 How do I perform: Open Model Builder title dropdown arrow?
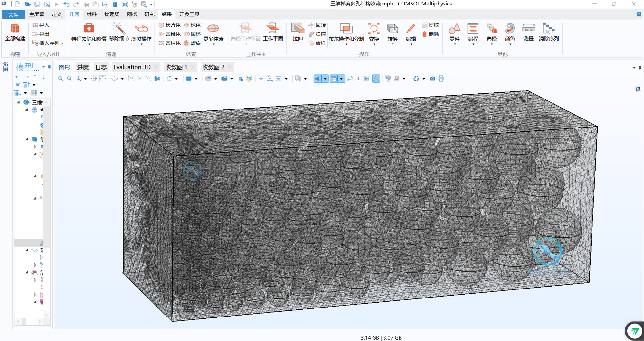point(43,67)
